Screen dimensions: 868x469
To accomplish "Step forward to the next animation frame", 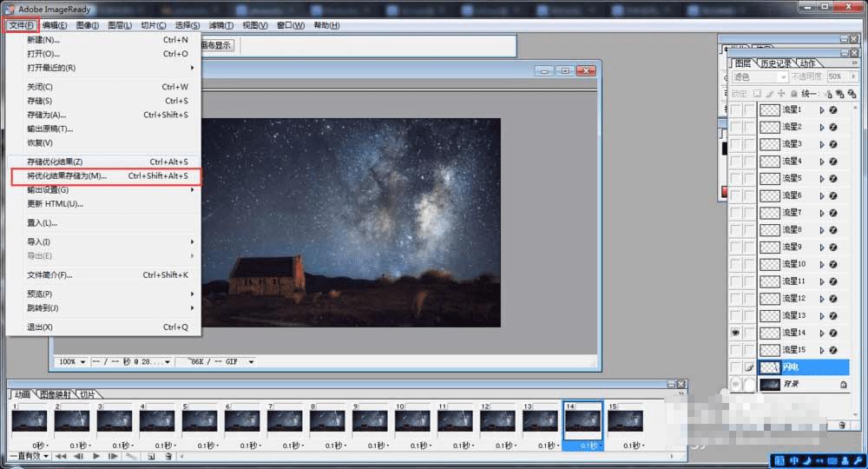I will point(113,456).
